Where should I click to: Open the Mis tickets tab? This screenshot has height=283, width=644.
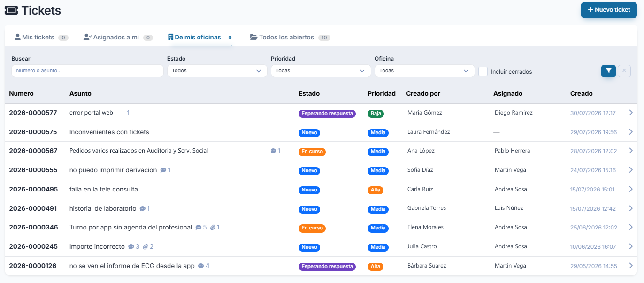[41, 37]
